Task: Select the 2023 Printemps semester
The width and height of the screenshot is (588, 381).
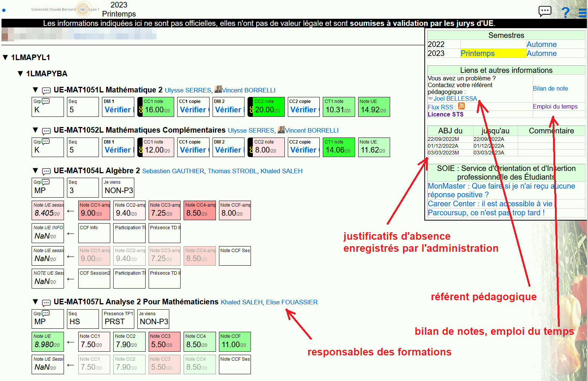Action: click(x=477, y=53)
